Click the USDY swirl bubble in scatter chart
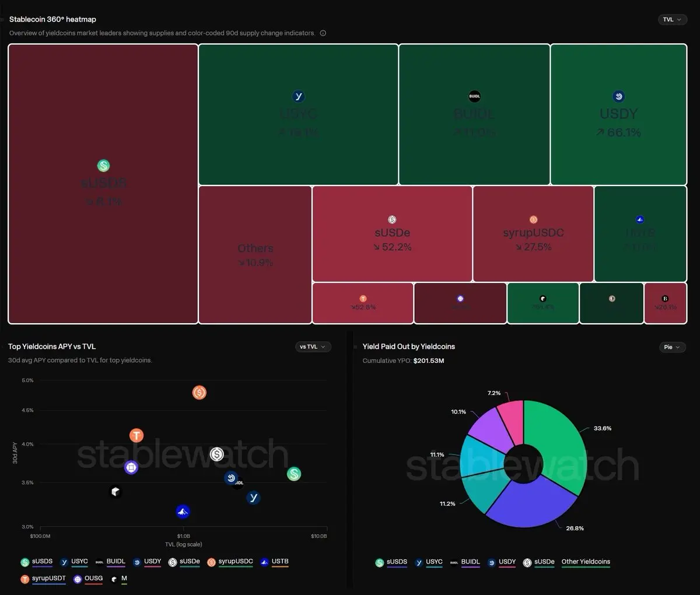 click(231, 478)
